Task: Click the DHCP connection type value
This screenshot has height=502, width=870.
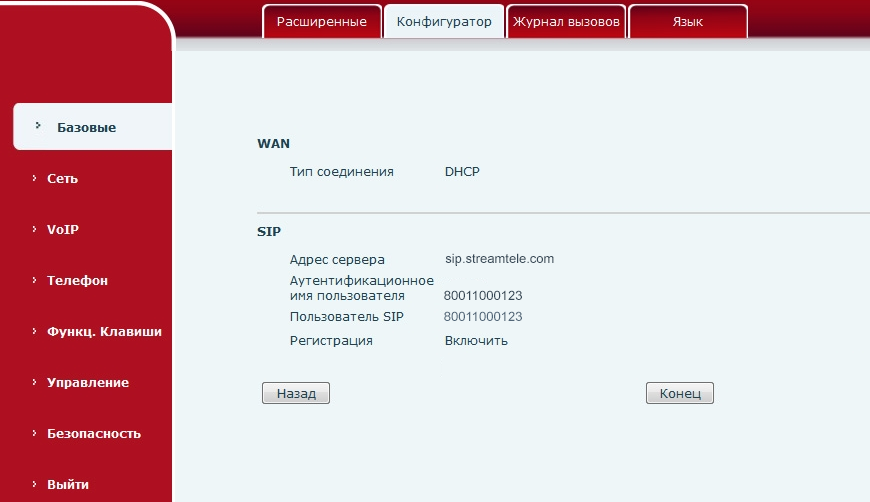Action: pos(462,172)
